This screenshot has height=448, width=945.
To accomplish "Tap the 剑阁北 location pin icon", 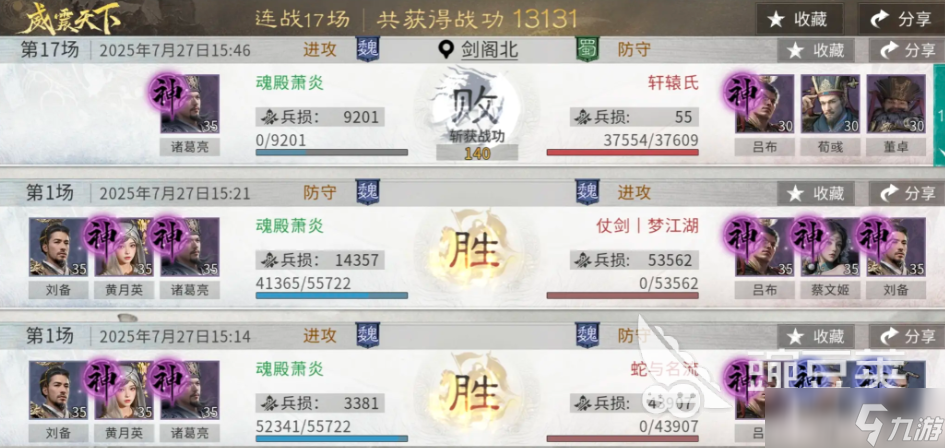I will (446, 50).
